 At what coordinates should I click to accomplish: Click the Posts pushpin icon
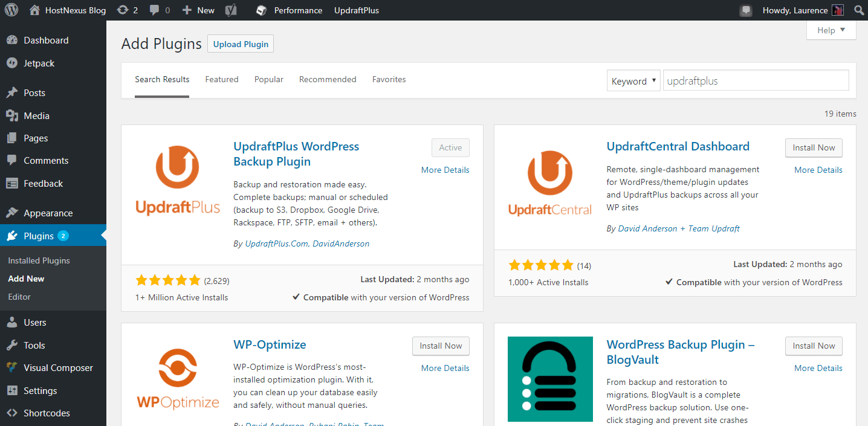click(11, 93)
